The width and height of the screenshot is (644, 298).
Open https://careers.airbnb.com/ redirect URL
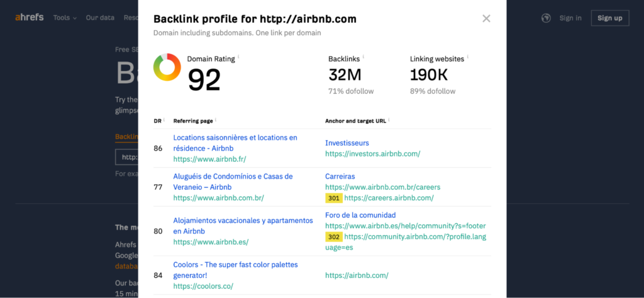pos(389,198)
